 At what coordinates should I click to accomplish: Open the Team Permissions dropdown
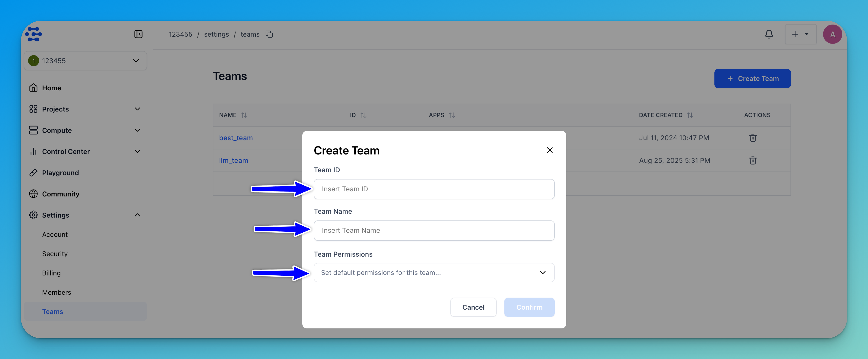[434, 272]
